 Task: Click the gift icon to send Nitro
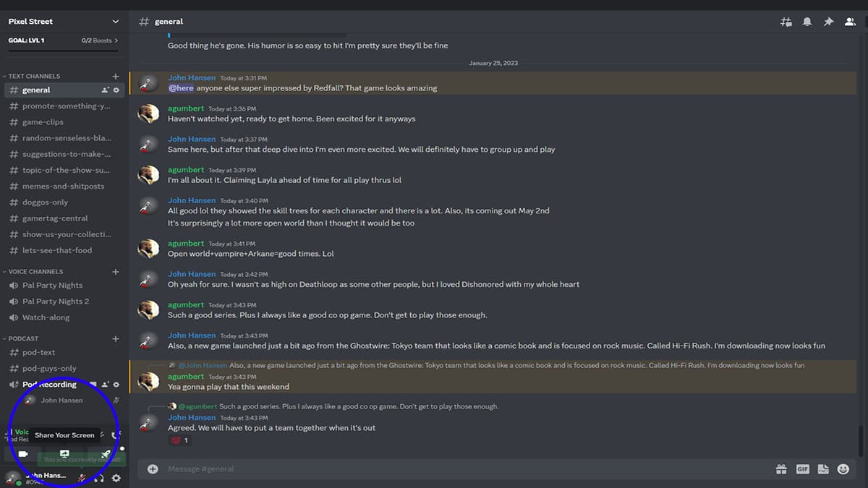(781, 468)
